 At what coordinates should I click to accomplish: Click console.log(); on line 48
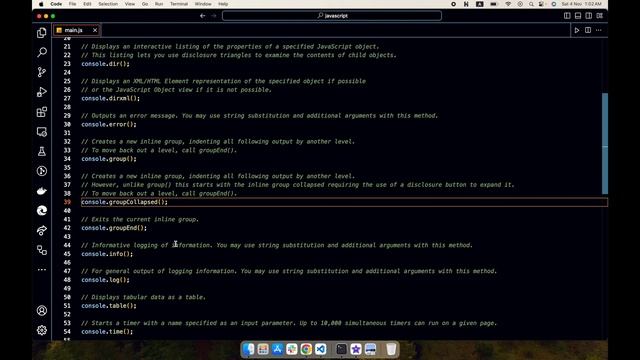pos(105,280)
